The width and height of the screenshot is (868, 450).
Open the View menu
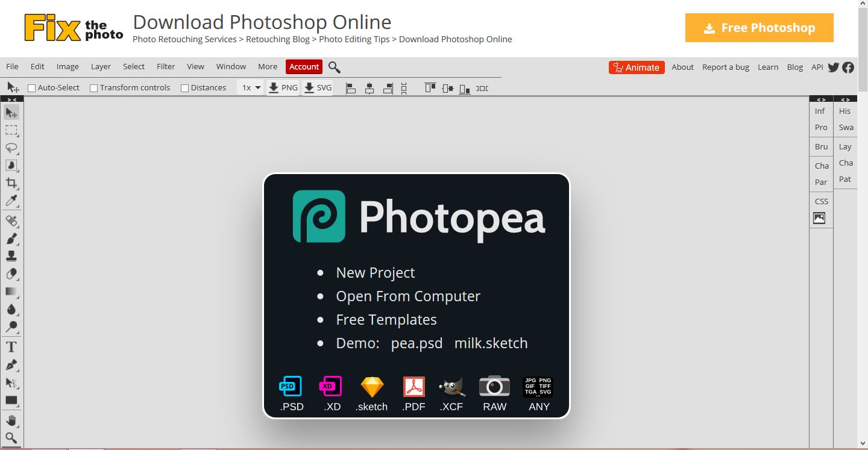(195, 67)
